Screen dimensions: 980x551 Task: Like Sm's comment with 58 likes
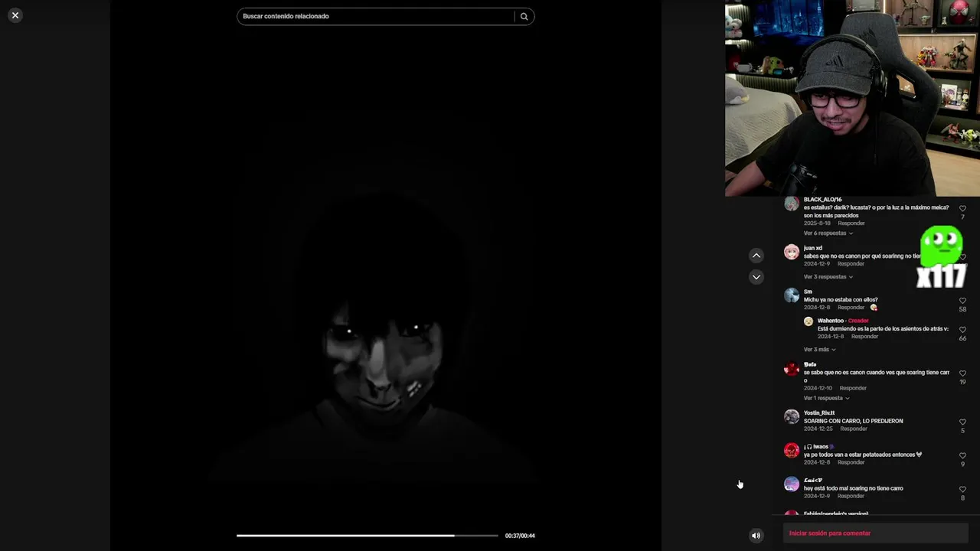(962, 301)
